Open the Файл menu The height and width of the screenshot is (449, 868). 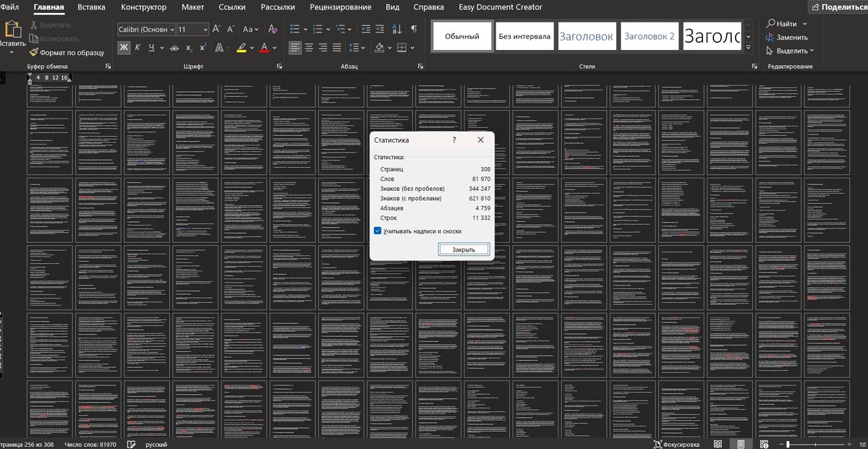tap(10, 7)
